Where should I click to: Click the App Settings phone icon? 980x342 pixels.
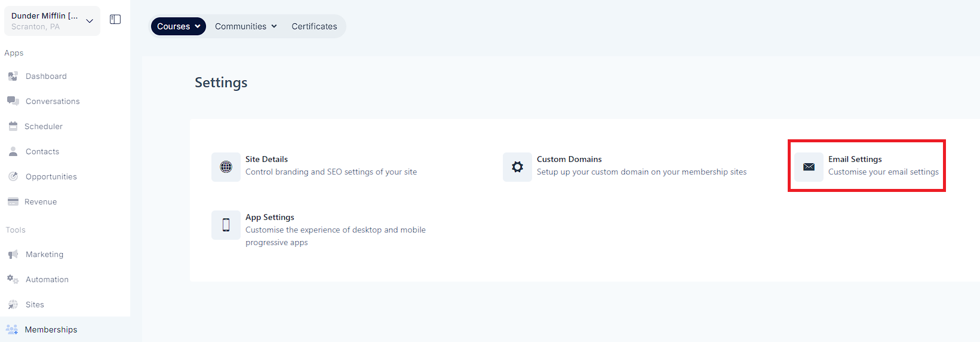pos(226,225)
